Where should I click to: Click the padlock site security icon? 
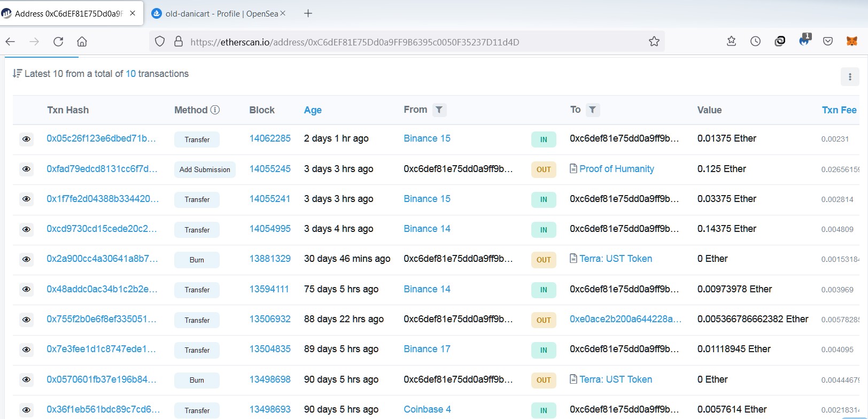179,42
